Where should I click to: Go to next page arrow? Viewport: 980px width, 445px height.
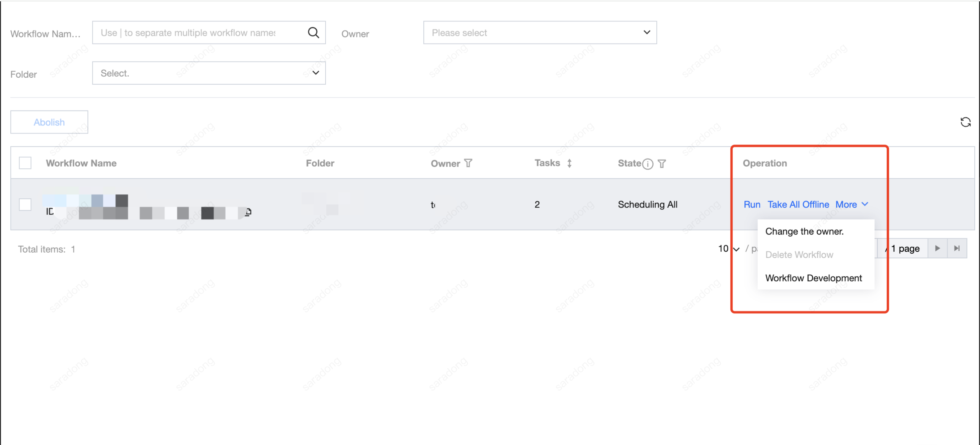pyautogui.click(x=937, y=248)
